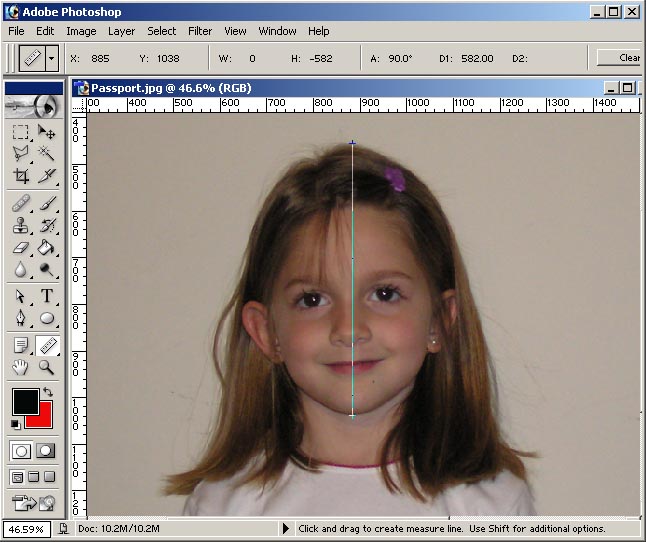Select the Blur water-drop tool
The image size is (646, 542).
pos(21,270)
